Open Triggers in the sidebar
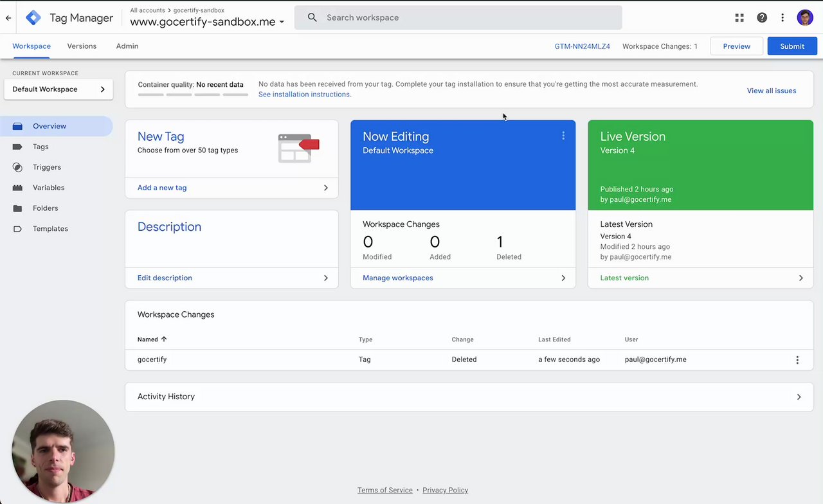 [47, 167]
